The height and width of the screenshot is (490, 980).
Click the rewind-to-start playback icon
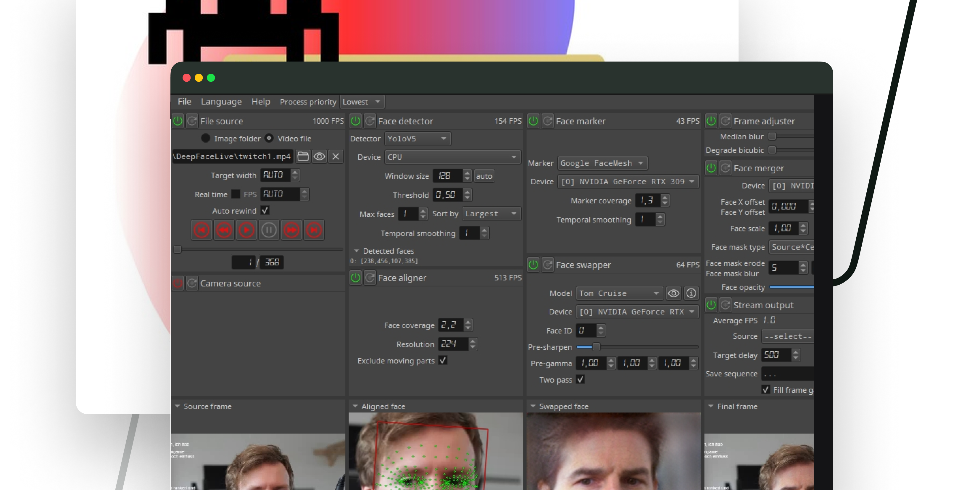pyautogui.click(x=202, y=229)
